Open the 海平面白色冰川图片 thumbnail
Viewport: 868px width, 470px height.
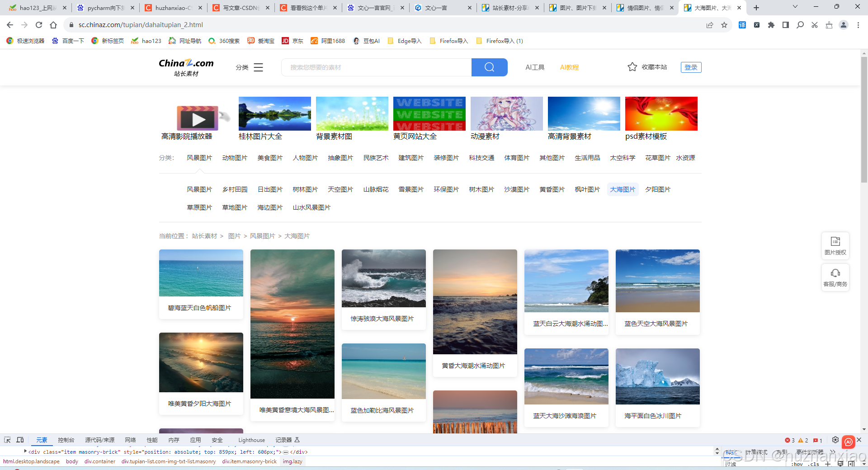(658, 376)
